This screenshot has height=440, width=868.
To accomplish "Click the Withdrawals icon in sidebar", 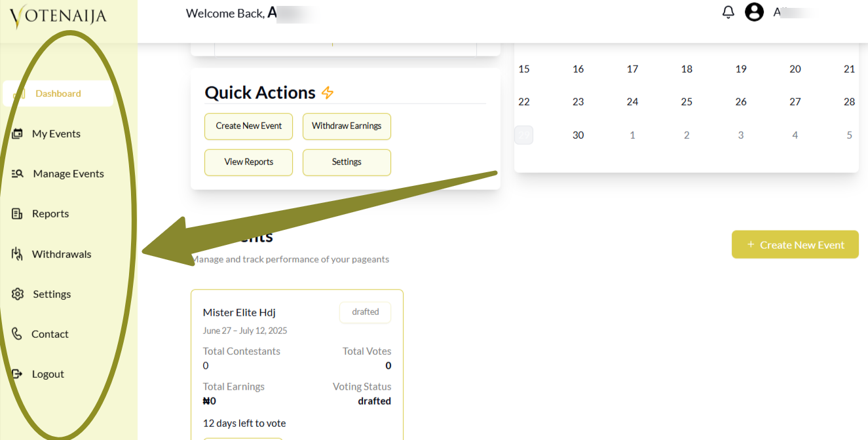I will pos(18,254).
